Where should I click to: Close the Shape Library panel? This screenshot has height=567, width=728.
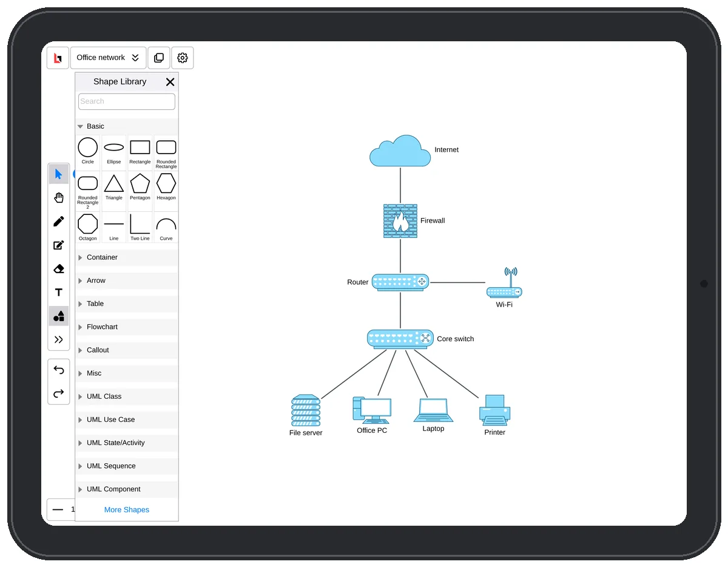170,82
